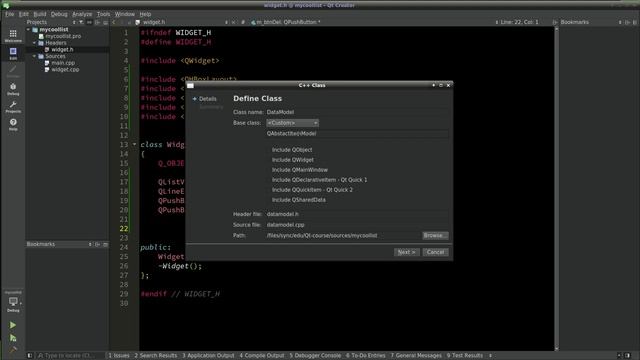Toggle the right sidebar at bottom corner
640x360 pixels.
627,356
